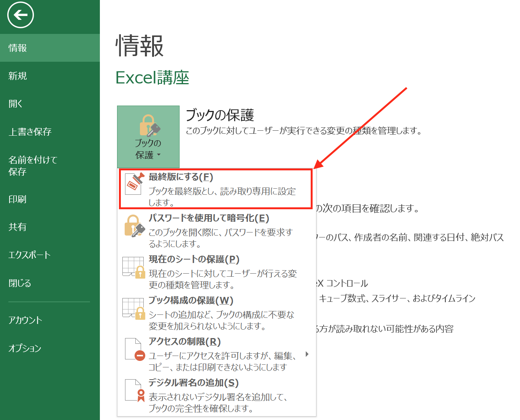Click the text ending 関連する日付、絶対パス

pos(410,237)
